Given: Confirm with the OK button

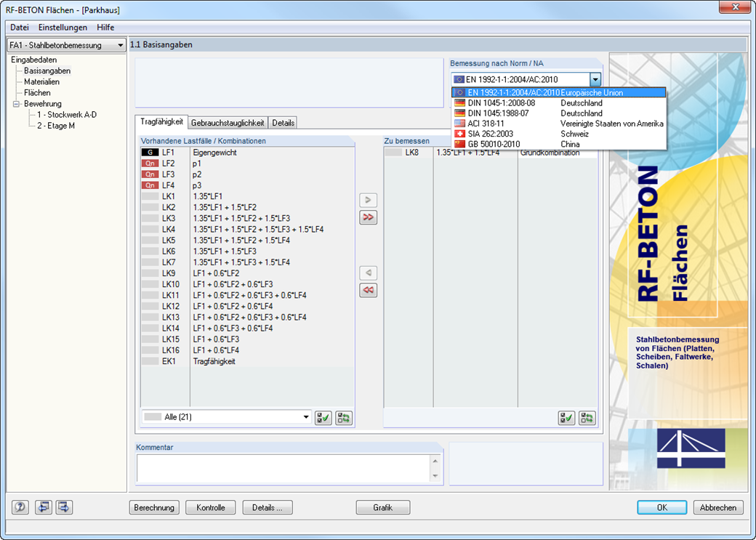Looking at the screenshot, I should coord(662,508).
